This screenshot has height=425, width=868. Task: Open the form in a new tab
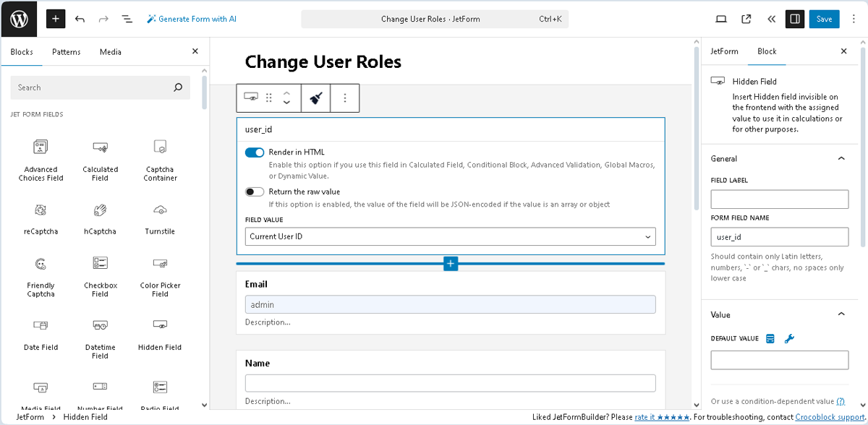[746, 19]
